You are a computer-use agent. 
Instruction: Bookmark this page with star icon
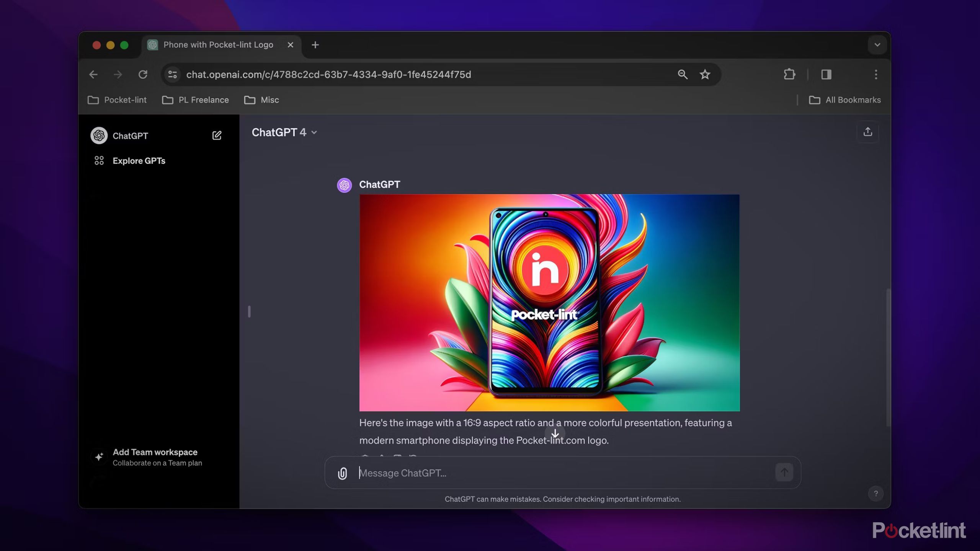click(705, 74)
